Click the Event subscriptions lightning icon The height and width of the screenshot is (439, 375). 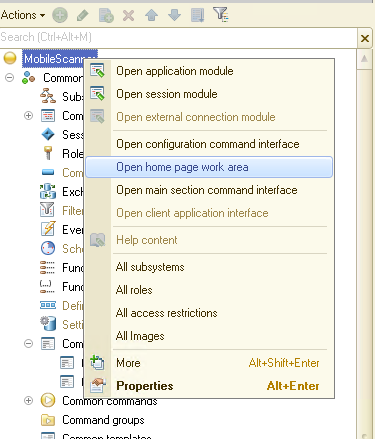click(x=48, y=229)
